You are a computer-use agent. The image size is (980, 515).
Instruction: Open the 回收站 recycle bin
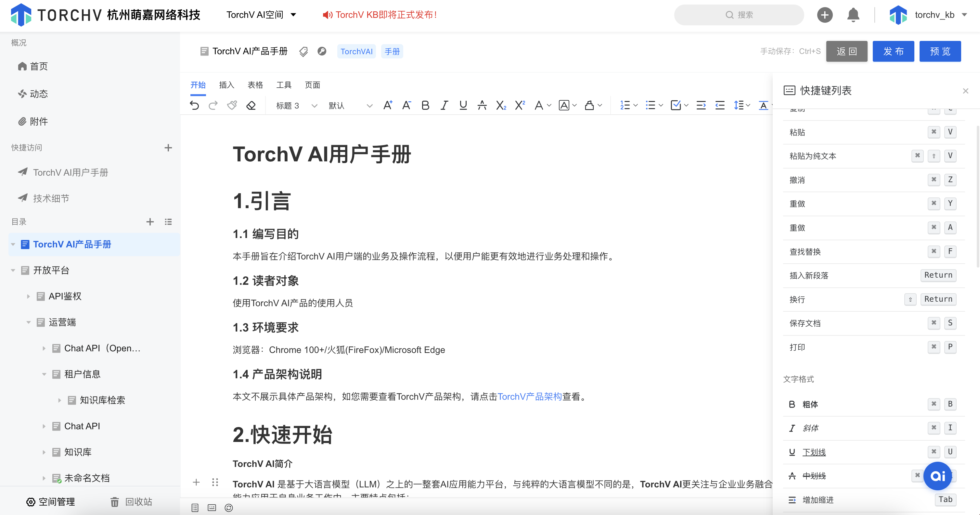click(131, 502)
